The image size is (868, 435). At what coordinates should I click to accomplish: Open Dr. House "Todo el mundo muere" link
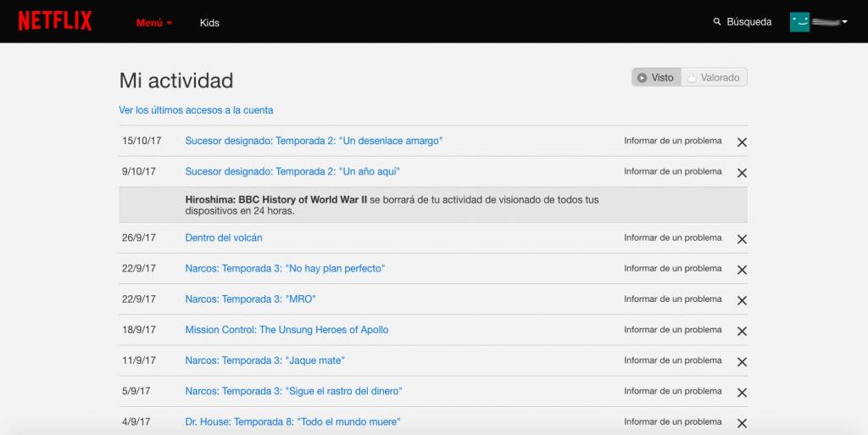[292, 421]
